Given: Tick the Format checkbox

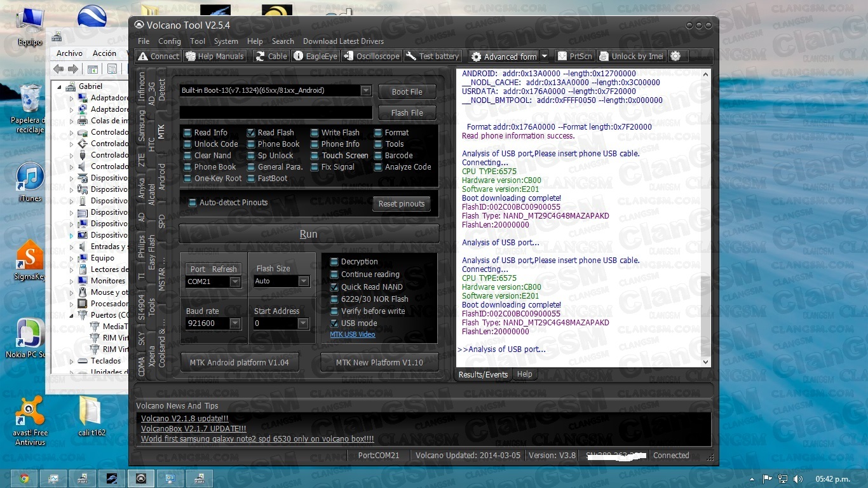Looking at the screenshot, I should [x=378, y=133].
